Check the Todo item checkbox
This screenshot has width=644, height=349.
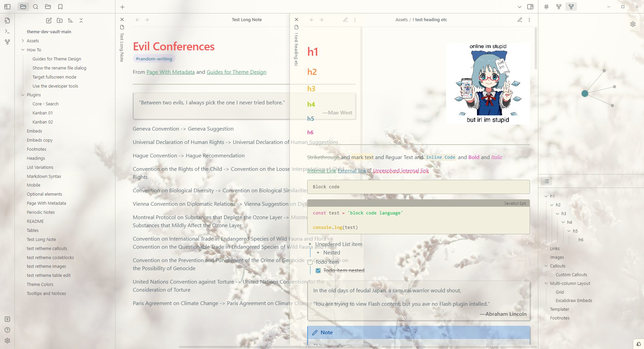310,262
